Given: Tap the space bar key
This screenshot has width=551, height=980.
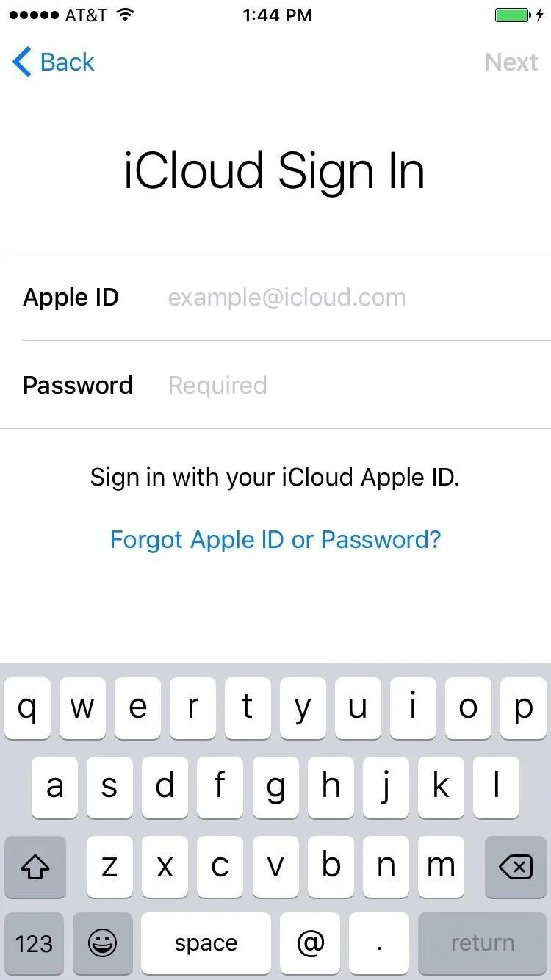Looking at the screenshot, I should [206, 943].
